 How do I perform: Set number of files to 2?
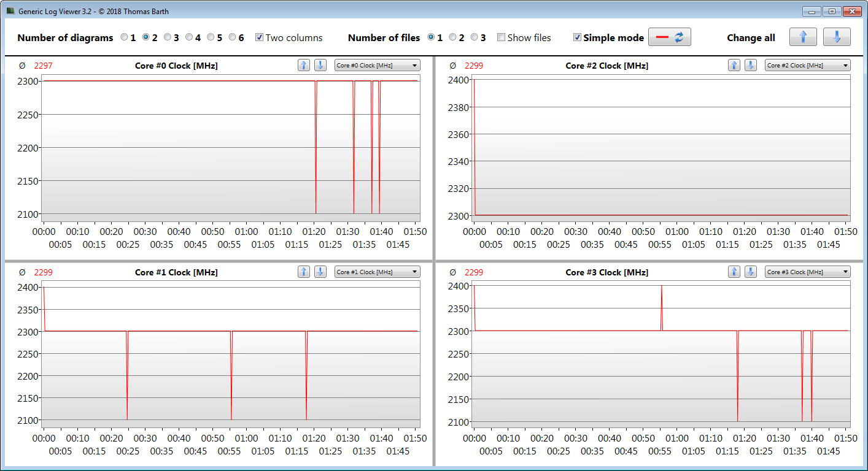click(453, 37)
